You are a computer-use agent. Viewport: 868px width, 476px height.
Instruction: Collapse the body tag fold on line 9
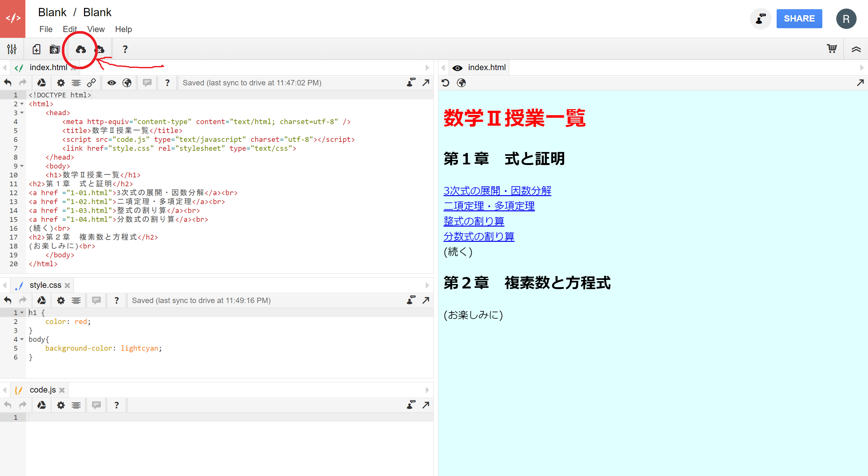click(22, 166)
